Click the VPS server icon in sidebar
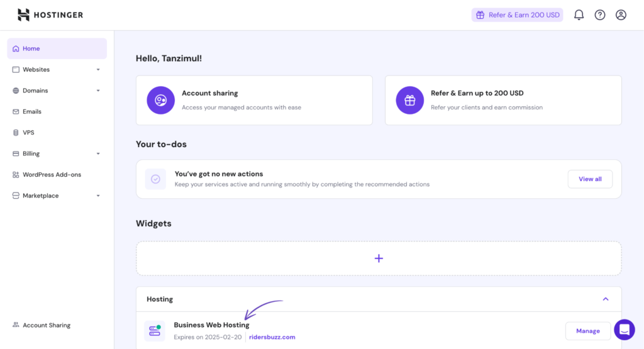 click(x=16, y=133)
